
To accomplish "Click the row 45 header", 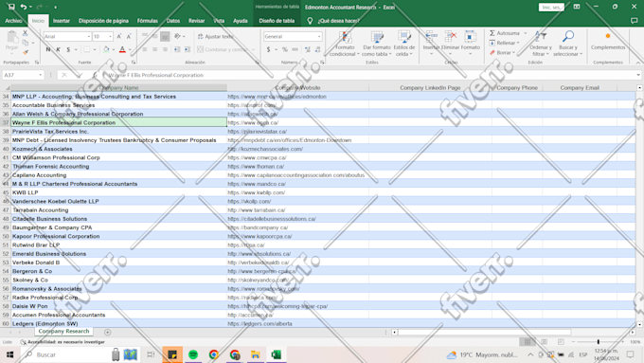I will [6, 192].
